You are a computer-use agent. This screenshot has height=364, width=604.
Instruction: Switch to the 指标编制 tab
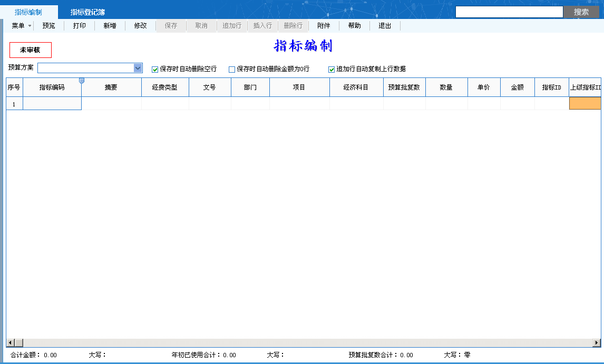point(28,12)
